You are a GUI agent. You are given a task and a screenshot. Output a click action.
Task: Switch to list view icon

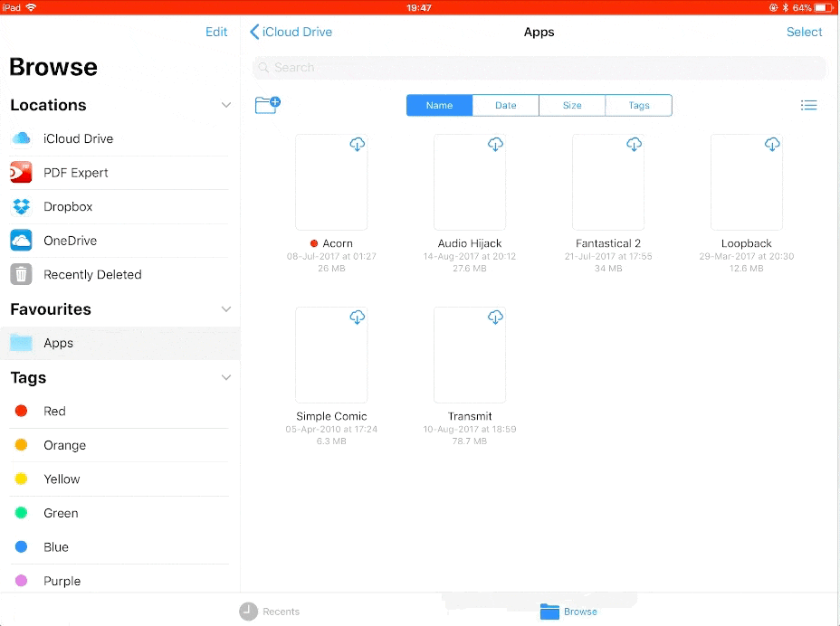click(808, 105)
